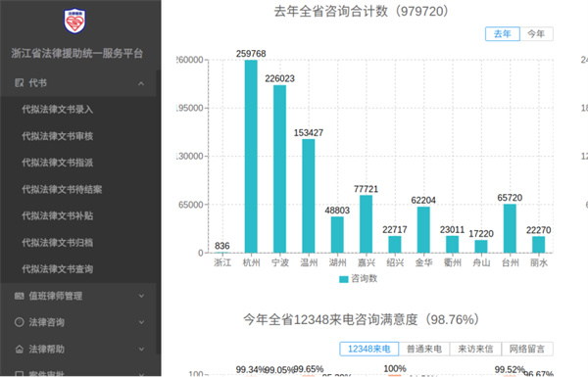Switch chart to 今年 data
Screen dimensions: 588x377
[x=536, y=33]
